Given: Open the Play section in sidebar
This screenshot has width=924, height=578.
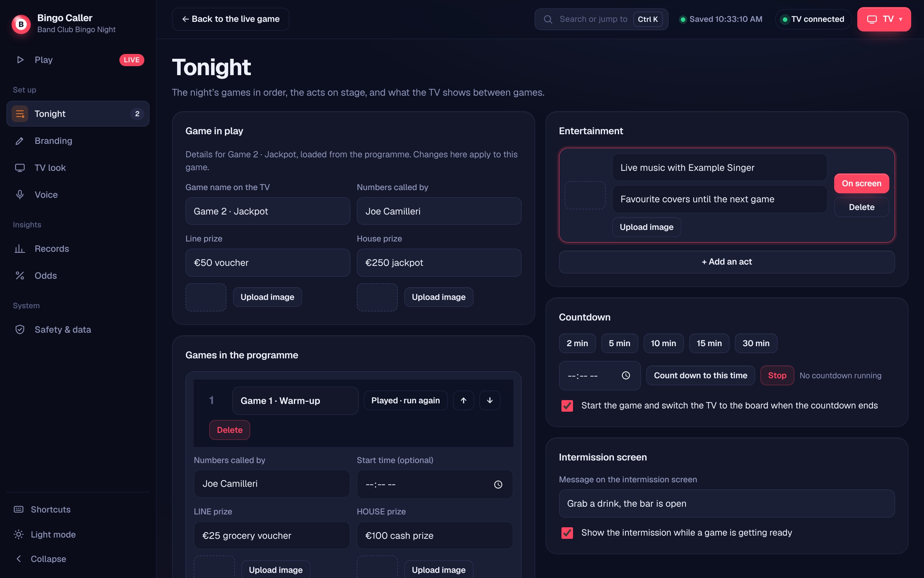Looking at the screenshot, I should tap(78, 60).
